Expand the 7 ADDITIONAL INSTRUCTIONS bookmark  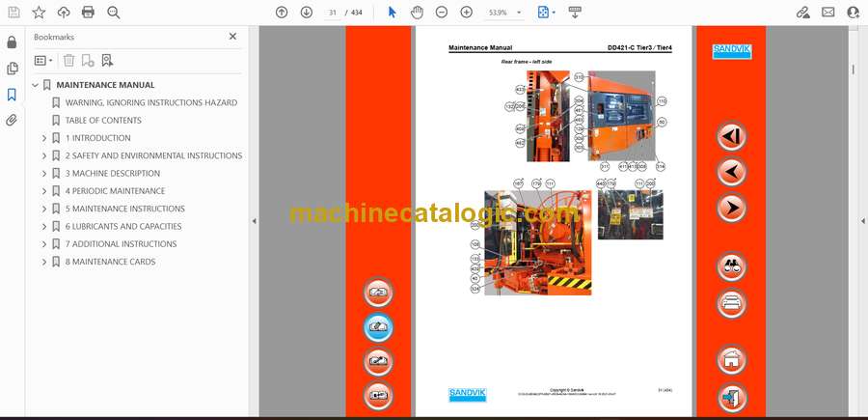click(x=44, y=244)
